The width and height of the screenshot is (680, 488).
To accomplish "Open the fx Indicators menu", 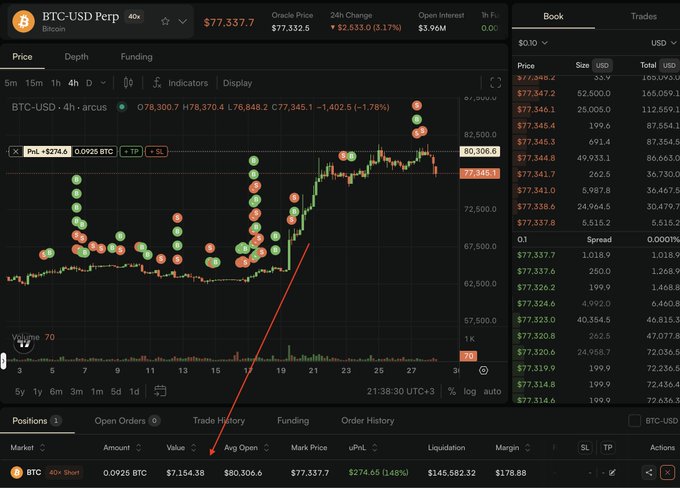I will 180,83.
